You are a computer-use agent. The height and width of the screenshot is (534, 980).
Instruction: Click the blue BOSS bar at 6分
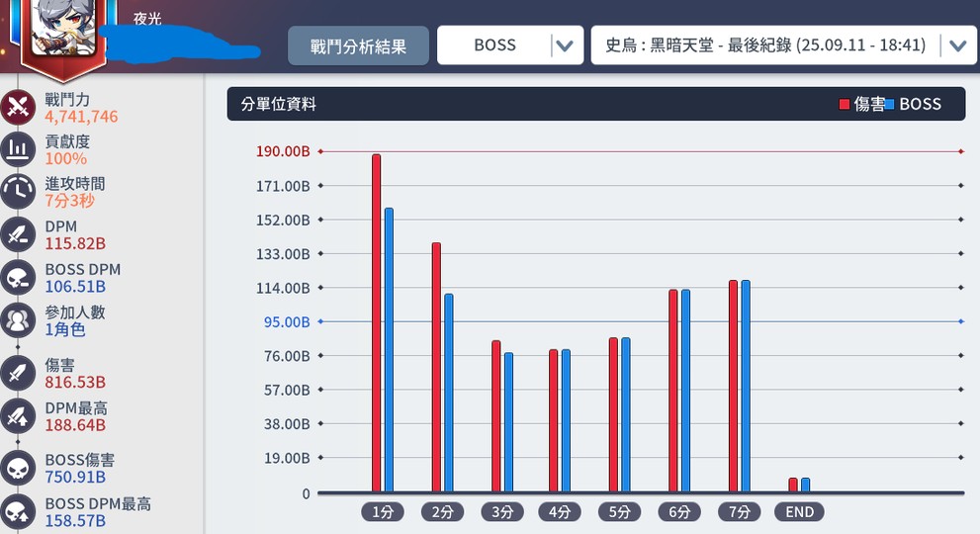coord(685,391)
